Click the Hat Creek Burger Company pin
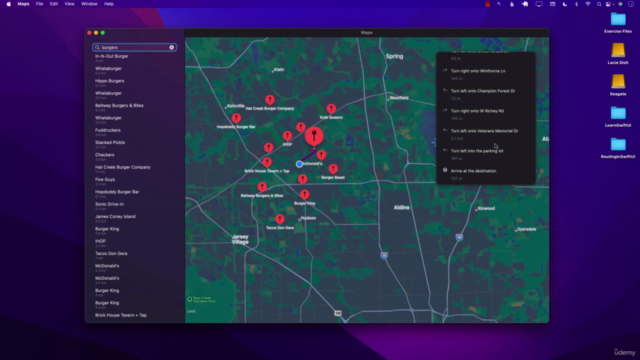The width and height of the screenshot is (640, 360). click(270, 100)
